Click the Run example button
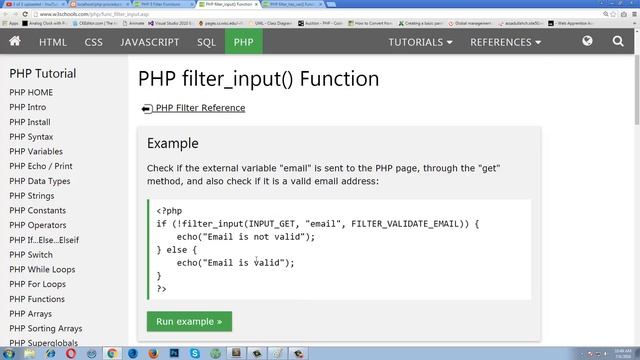 click(189, 322)
